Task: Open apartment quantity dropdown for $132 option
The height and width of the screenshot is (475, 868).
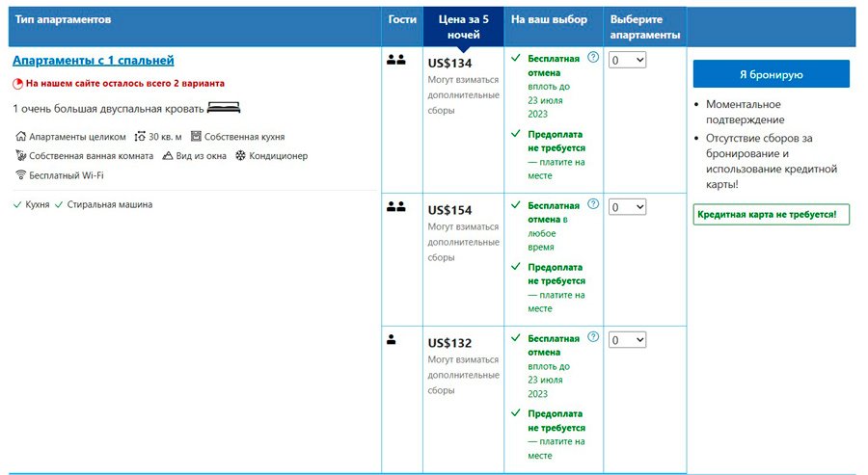Action: 627,340
